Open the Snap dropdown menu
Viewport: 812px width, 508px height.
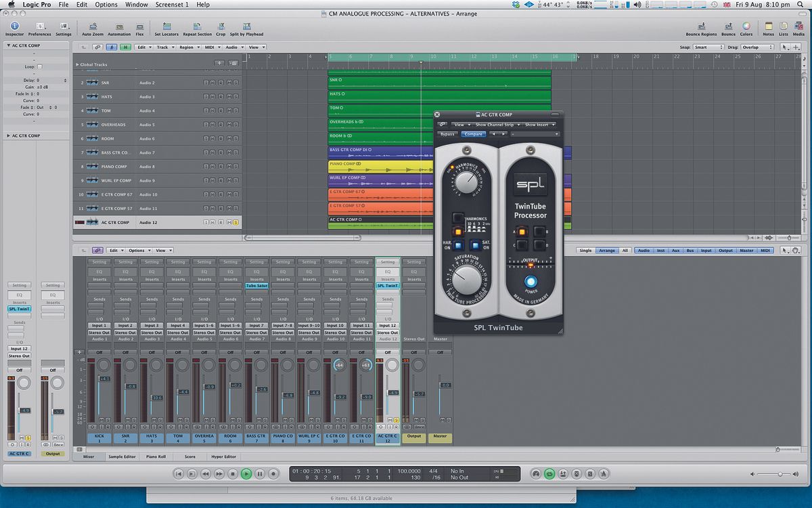[x=709, y=47]
